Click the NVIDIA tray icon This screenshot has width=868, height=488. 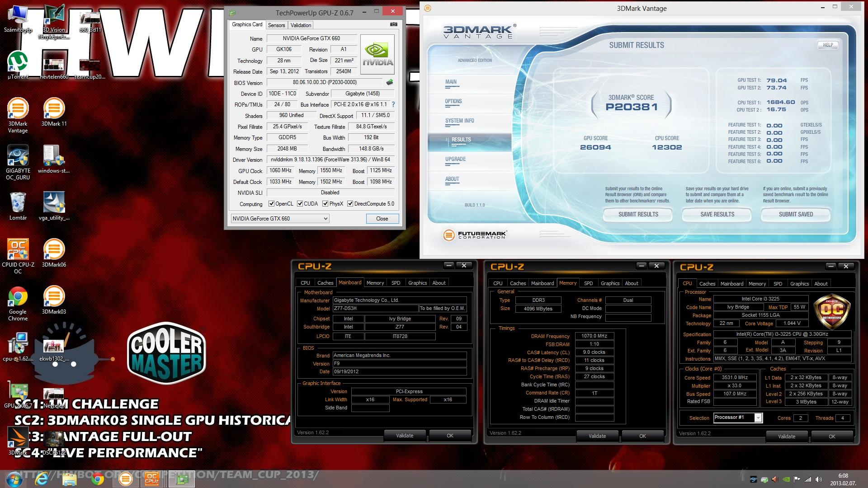pos(786,479)
